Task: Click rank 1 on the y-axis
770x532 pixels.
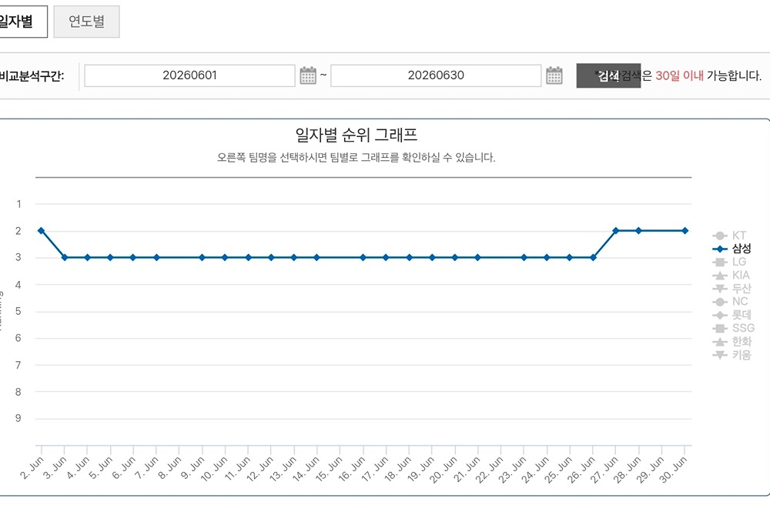Action: 18,204
